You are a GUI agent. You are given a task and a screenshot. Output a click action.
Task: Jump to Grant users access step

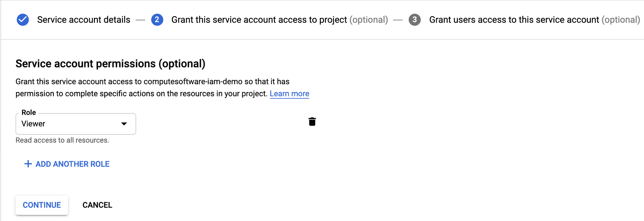coord(514,20)
